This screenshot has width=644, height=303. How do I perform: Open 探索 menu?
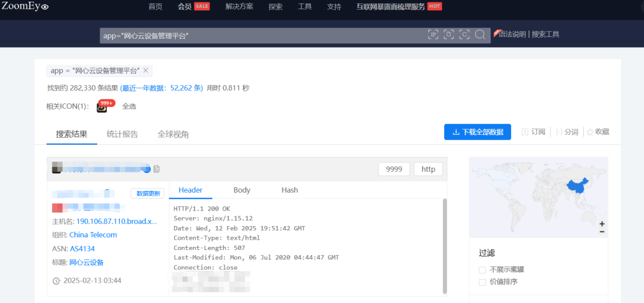tap(275, 7)
